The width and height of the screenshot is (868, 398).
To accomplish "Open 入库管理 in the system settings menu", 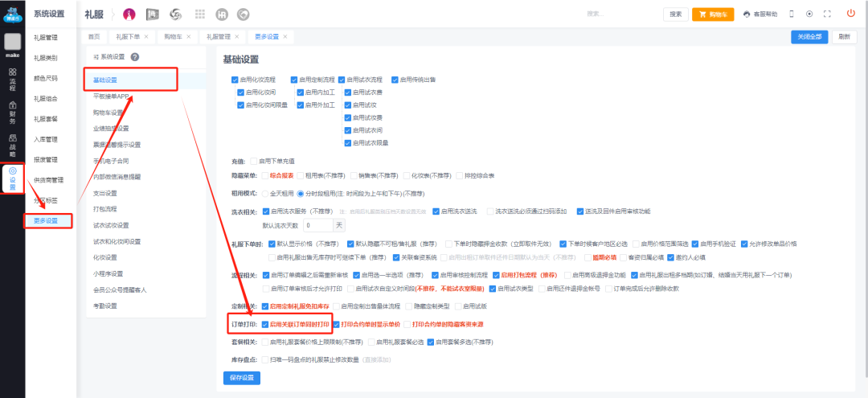I will [x=45, y=139].
